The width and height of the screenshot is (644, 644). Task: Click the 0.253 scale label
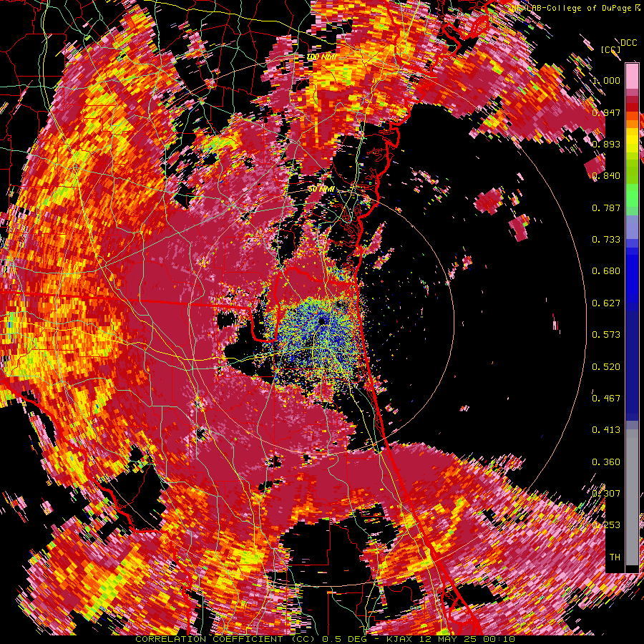click(606, 525)
